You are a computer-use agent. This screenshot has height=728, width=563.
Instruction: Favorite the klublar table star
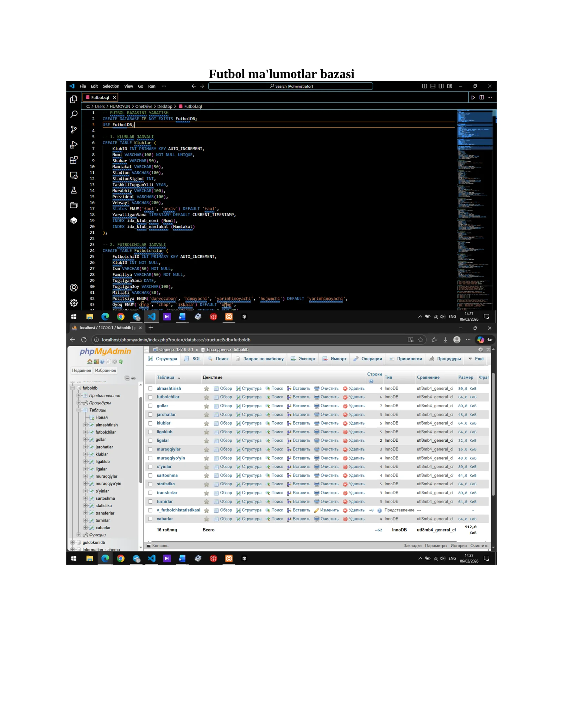[x=207, y=423]
